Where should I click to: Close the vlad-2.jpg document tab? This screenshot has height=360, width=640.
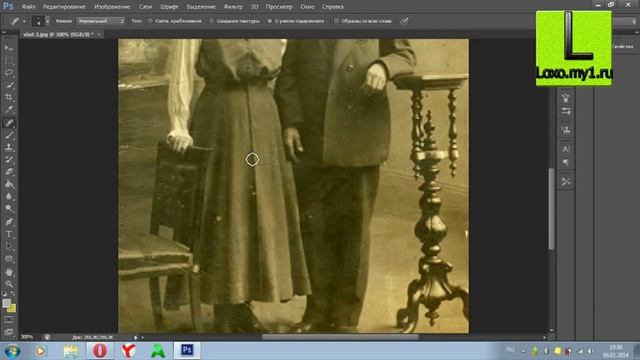pos(99,34)
